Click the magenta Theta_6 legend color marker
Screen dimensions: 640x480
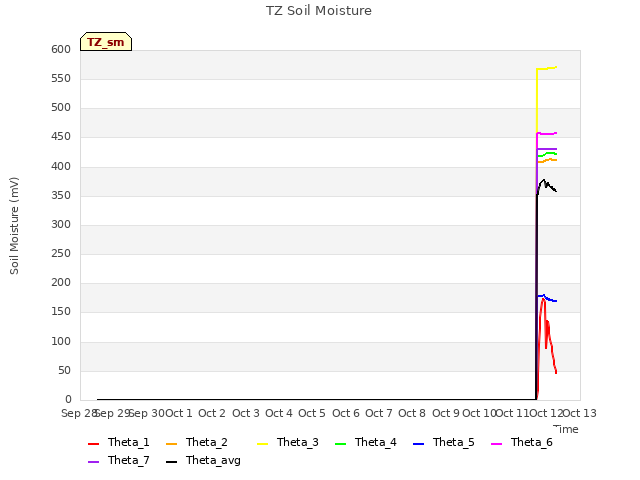(x=496, y=444)
